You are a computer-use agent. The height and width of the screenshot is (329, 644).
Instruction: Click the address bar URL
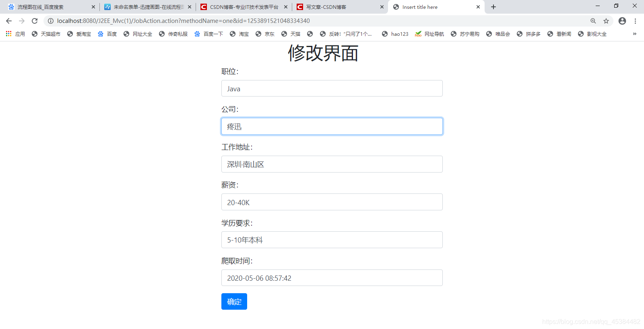[x=184, y=21]
